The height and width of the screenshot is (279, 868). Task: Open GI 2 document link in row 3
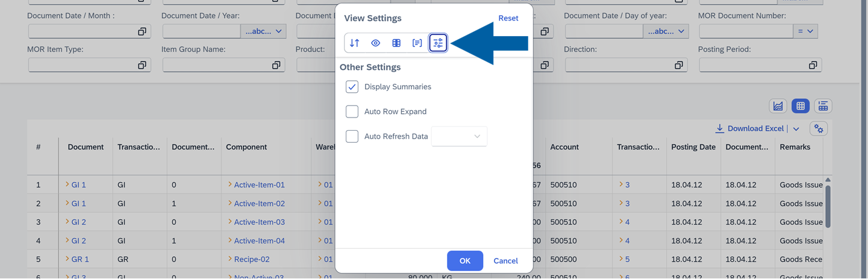[x=78, y=222]
